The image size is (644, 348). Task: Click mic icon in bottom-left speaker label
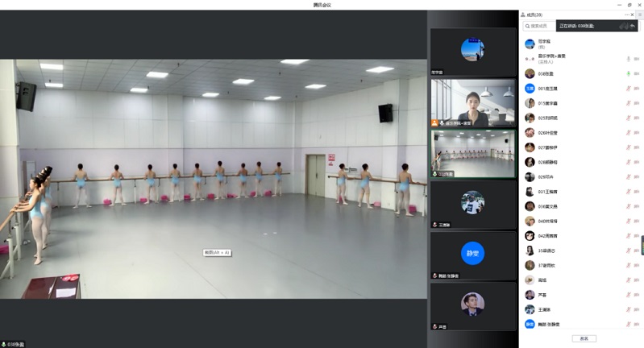click(4, 344)
